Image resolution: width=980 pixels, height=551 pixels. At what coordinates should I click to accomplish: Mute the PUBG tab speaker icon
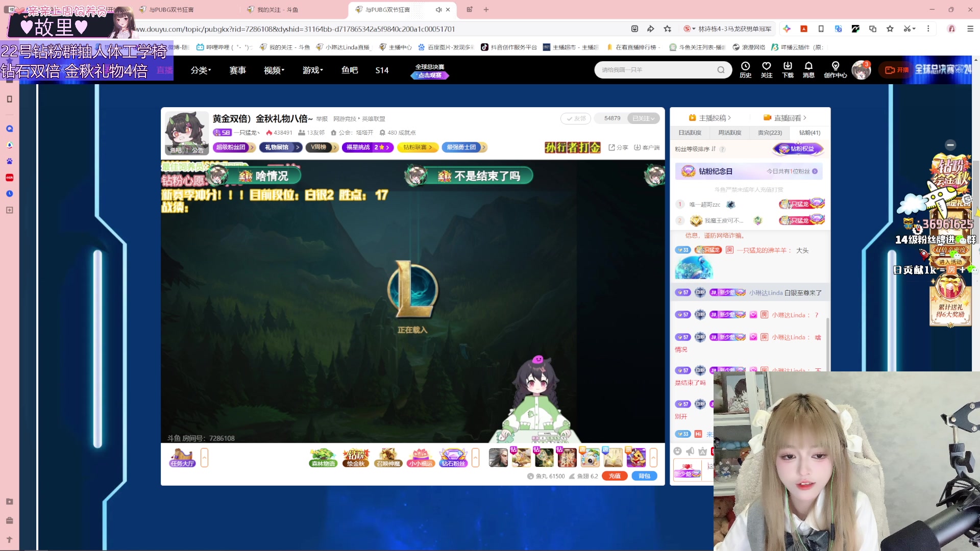click(438, 10)
